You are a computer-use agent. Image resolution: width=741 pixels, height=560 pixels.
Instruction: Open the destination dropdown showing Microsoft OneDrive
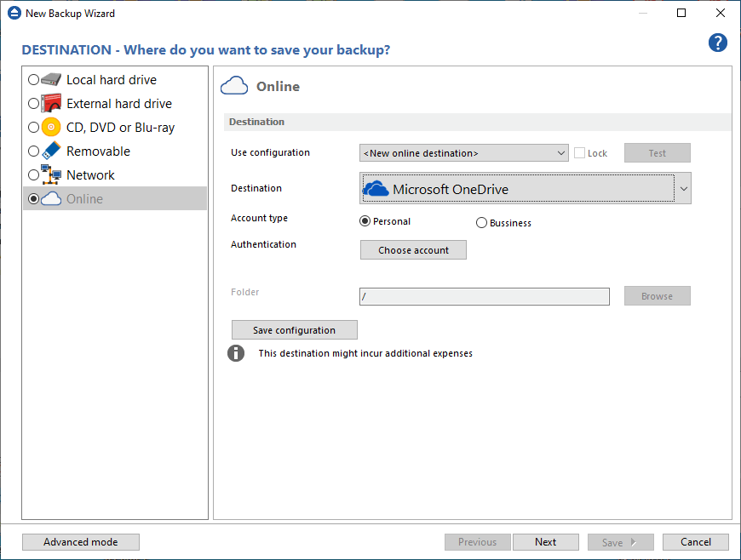[525, 188]
